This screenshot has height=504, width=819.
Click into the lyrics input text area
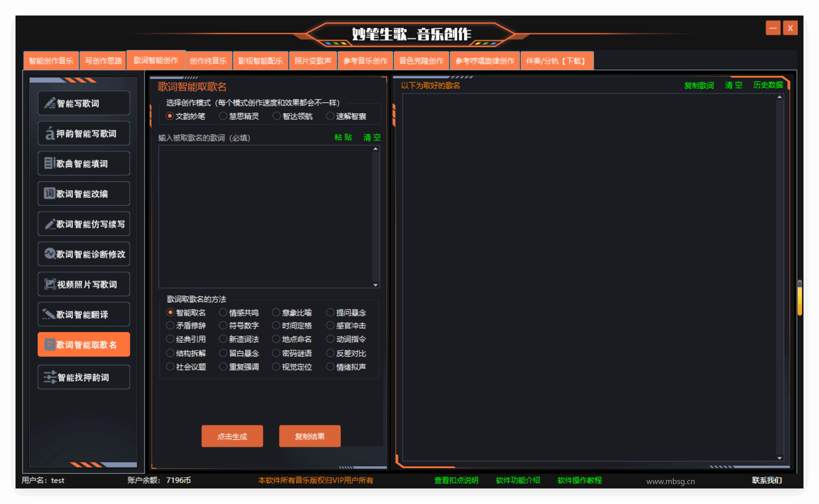[265, 217]
